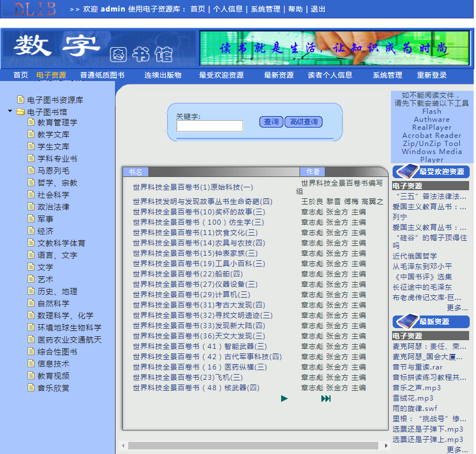The height and width of the screenshot is (454, 476).
Task: Collapse the 电子图书馆 tree node arrow
Action: [10, 111]
